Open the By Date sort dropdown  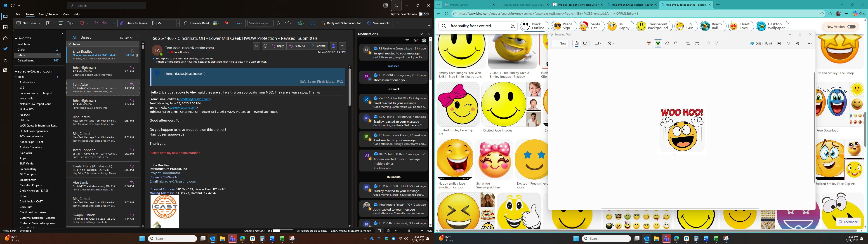click(126, 38)
